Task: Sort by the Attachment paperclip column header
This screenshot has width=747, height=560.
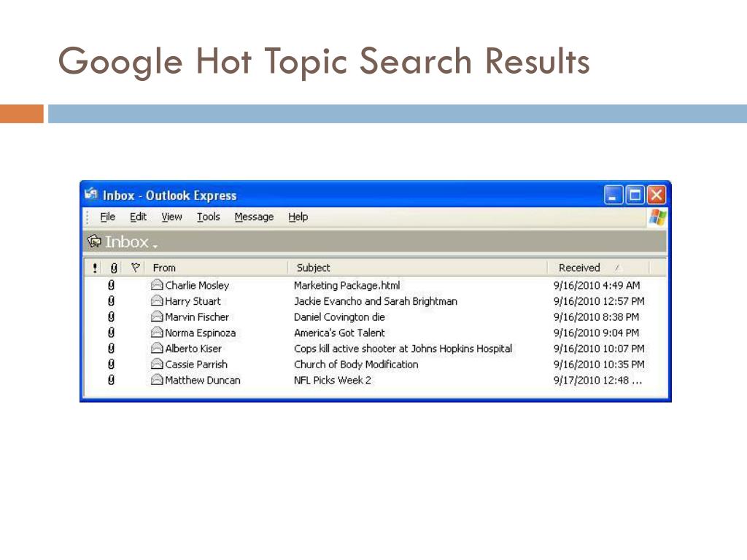Action: tap(114, 268)
